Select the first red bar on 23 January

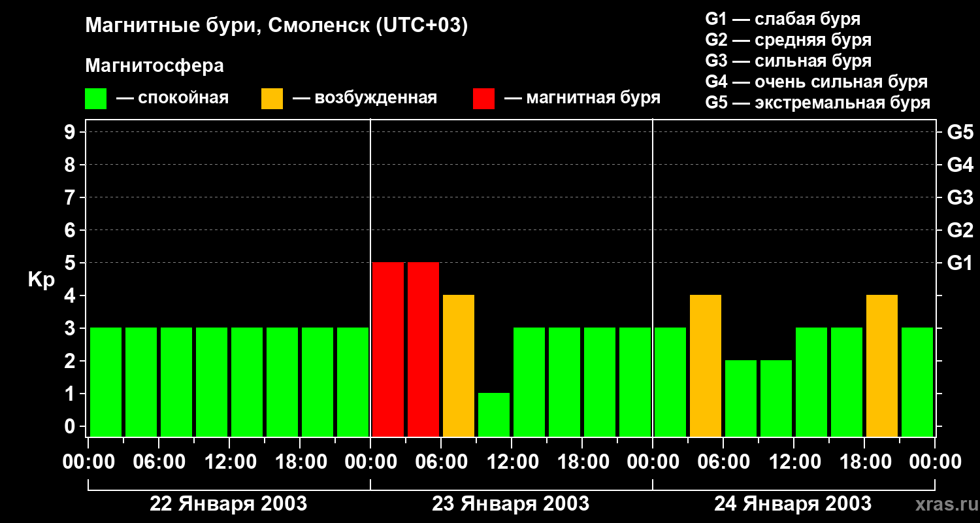388,349
